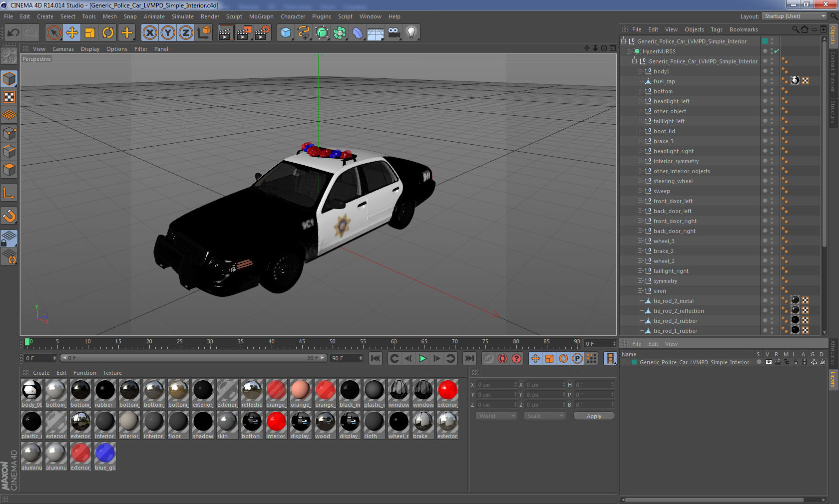Screen dimensions: 839x504
Task: Open the Scale mode dropdown
Action: [x=544, y=416]
